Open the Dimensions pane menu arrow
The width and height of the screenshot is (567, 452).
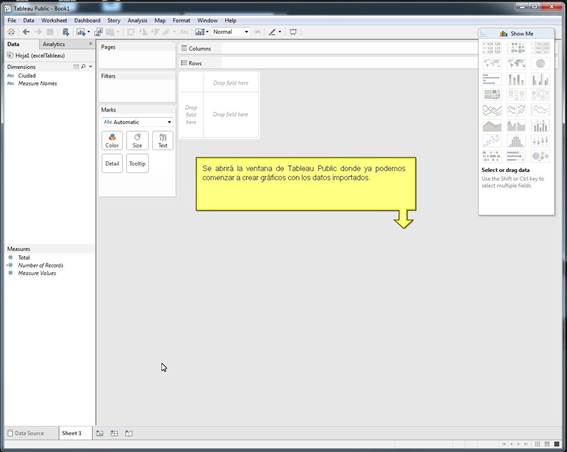(90, 67)
